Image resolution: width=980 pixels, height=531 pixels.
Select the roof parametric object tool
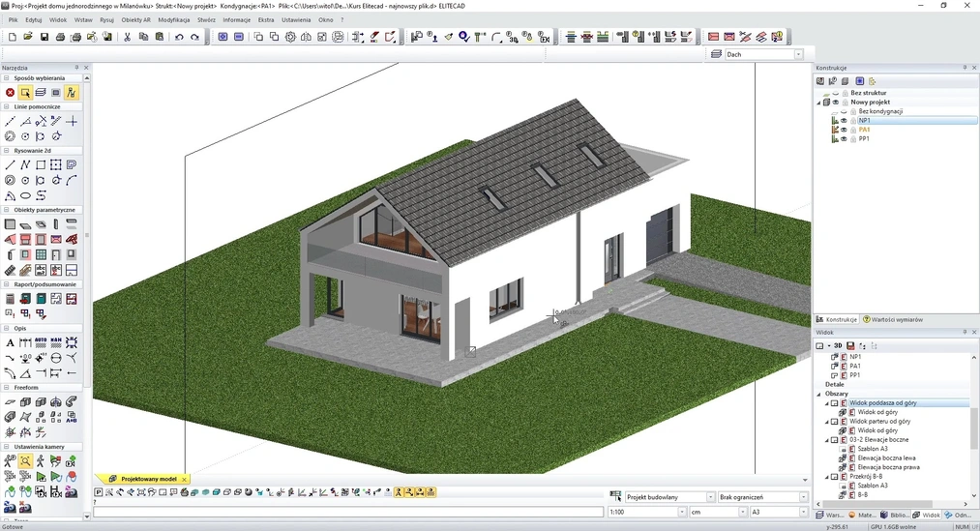10,239
